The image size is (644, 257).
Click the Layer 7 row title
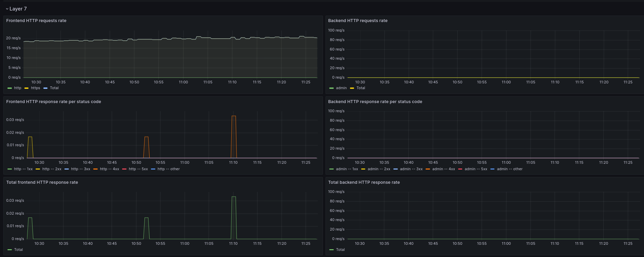click(18, 9)
